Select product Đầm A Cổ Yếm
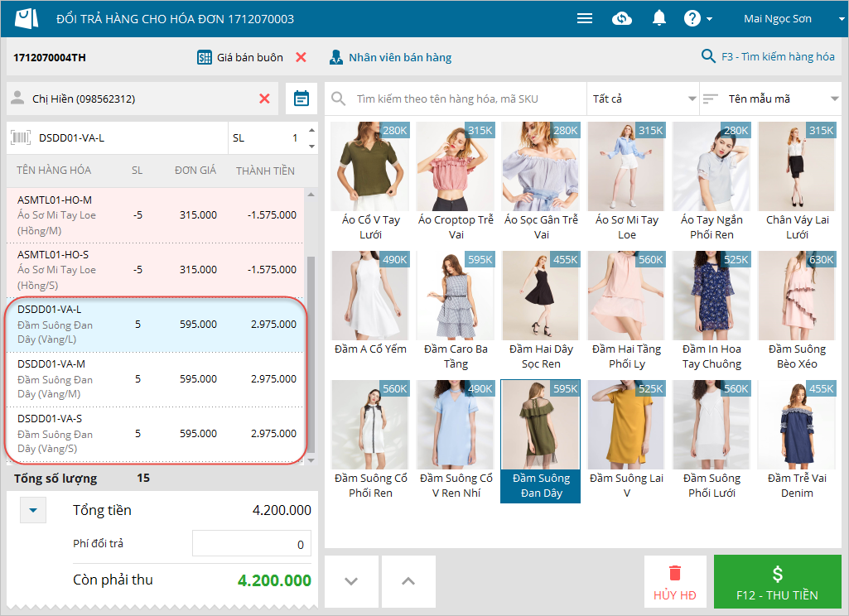The width and height of the screenshot is (849, 616). point(370,311)
